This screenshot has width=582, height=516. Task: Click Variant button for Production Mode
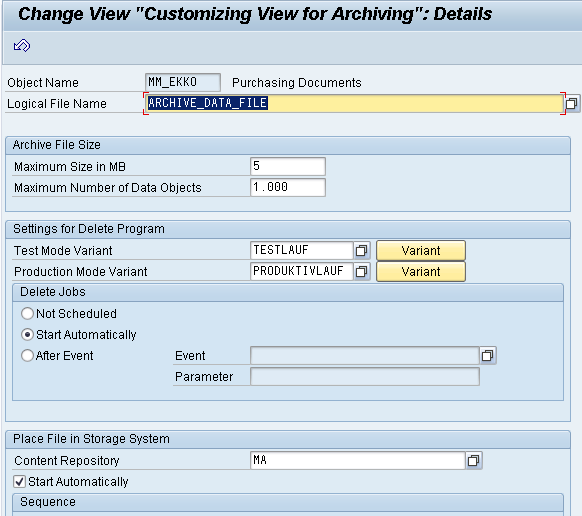[421, 272]
